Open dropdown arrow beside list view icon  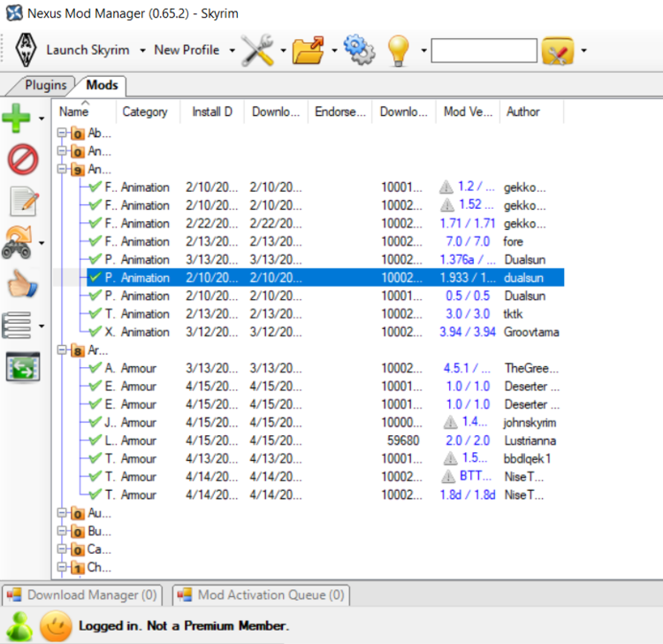pos(42,326)
